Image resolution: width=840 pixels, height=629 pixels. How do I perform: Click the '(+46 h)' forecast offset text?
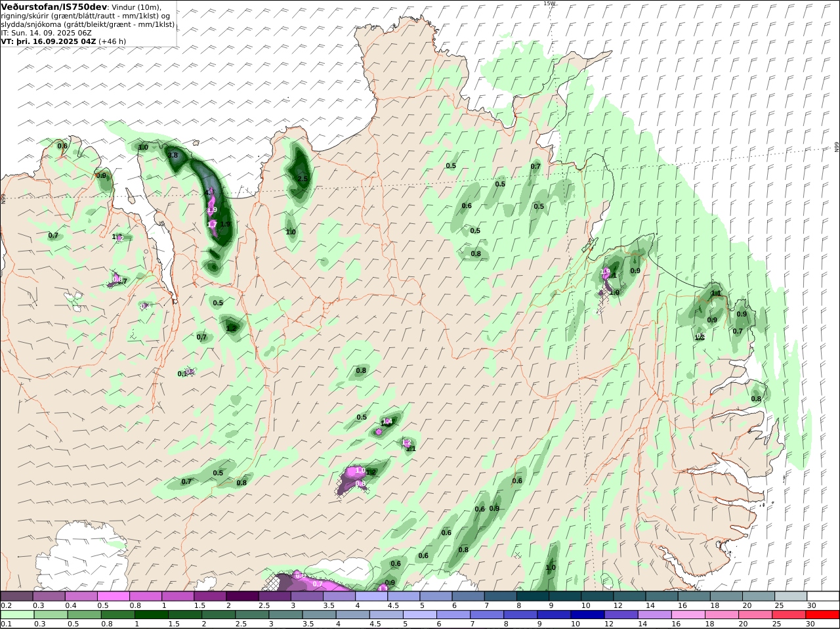click(x=112, y=41)
